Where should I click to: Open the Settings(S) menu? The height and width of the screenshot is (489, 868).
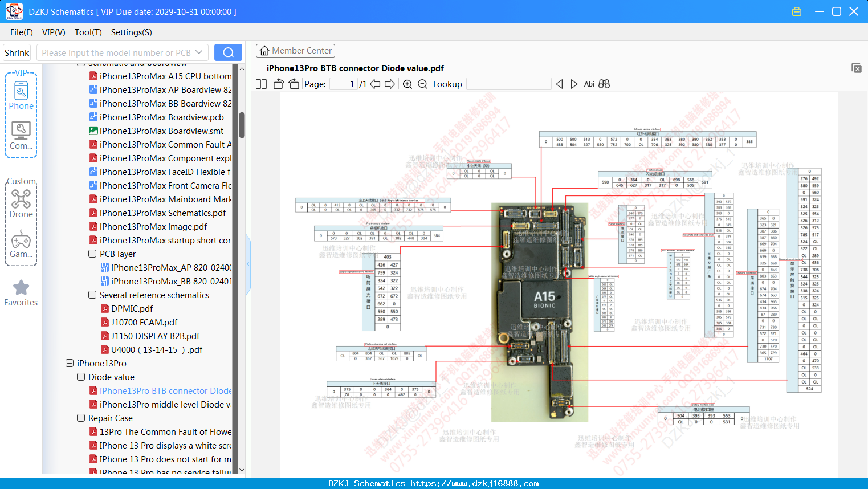click(132, 32)
